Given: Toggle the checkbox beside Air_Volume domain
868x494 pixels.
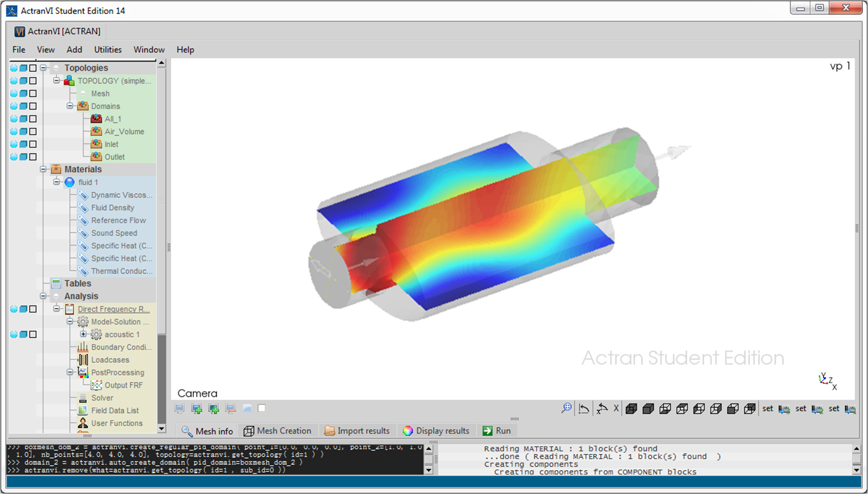Looking at the screenshot, I should 33,132.
